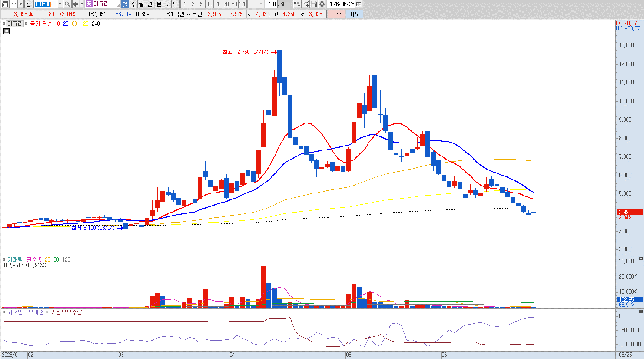Click the stock search magnifier icon

pos(67,4)
